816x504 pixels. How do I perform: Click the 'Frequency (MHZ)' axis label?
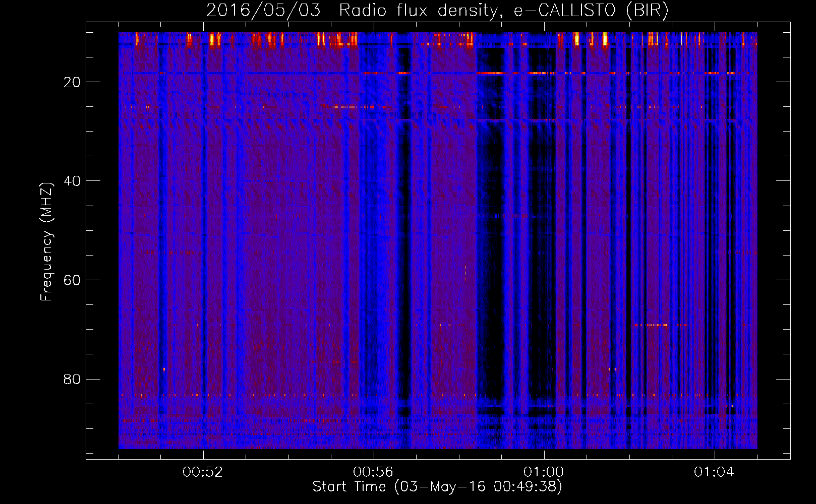pos(46,242)
